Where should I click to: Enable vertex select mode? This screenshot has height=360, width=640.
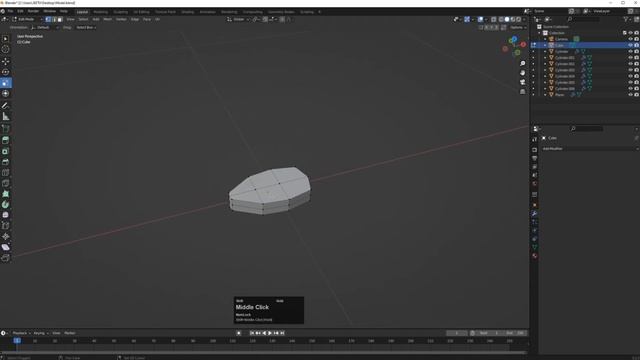[x=48, y=19]
